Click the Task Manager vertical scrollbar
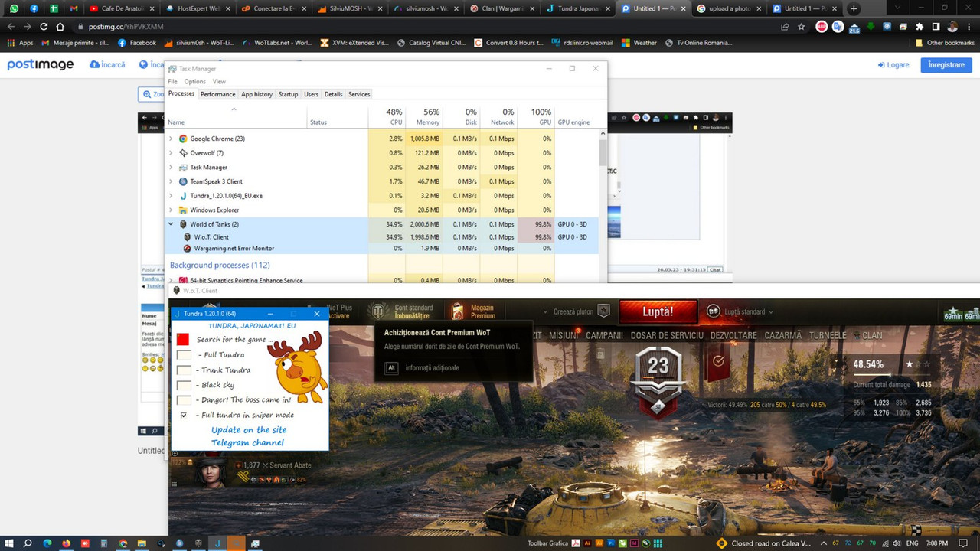980x551 pixels. 603,153
